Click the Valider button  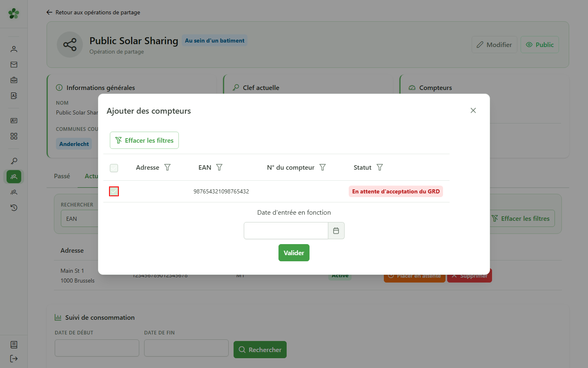(x=294, y=253)
